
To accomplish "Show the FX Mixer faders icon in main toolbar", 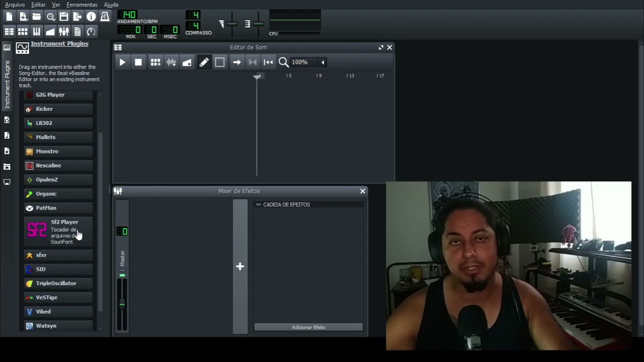I will pos(64,32).
